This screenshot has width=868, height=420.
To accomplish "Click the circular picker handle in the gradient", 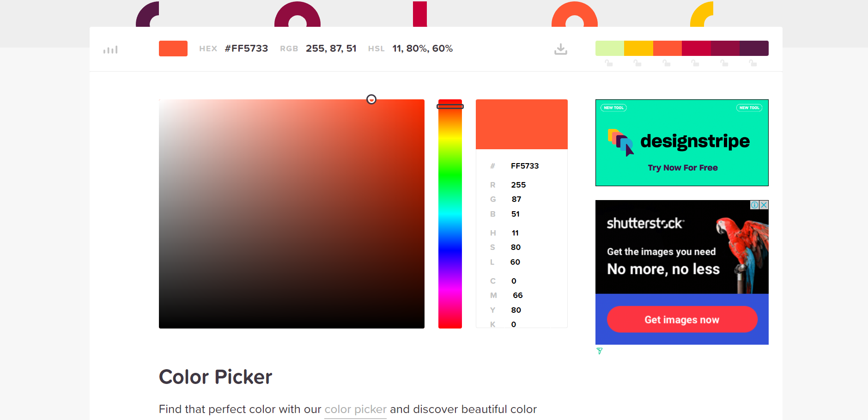I will [x=371, y=99].
